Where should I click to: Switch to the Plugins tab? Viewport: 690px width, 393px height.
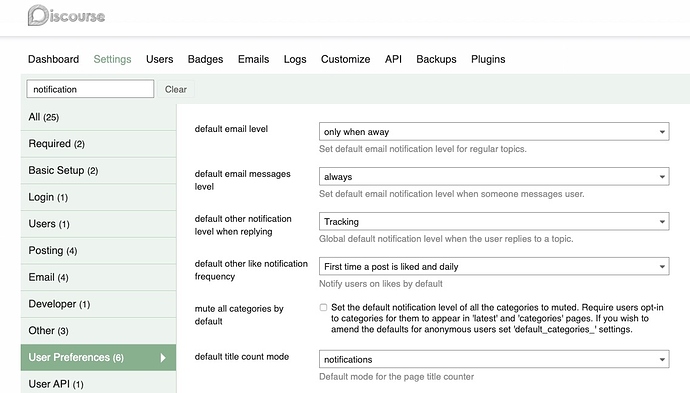pos(488,59)
